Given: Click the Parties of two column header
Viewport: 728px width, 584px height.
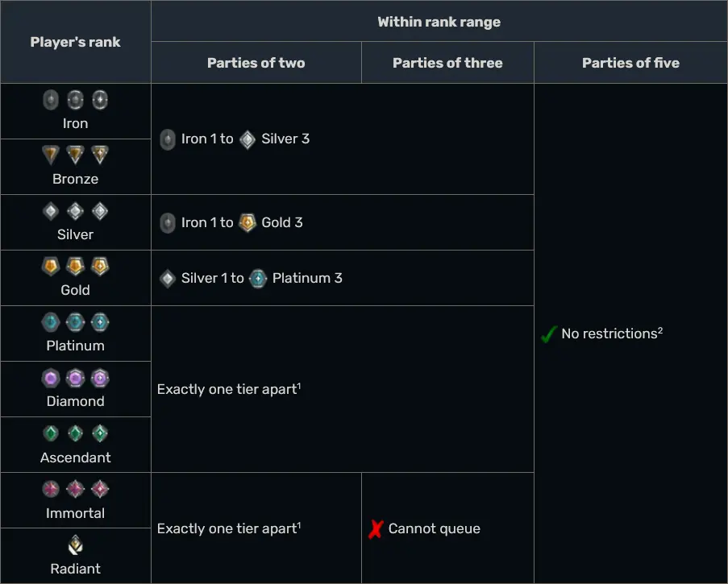Looking at the screenshot, I should click(256, 63).
